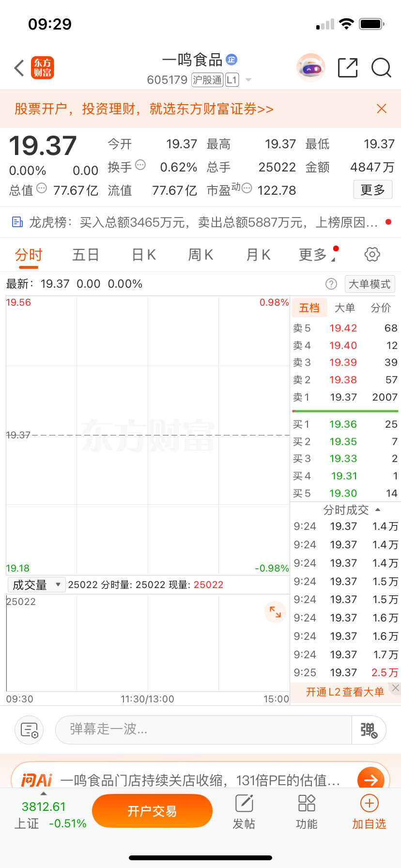Open chart settings gear icon
Viewport: 401px width, 868px height.
point(372,254)
